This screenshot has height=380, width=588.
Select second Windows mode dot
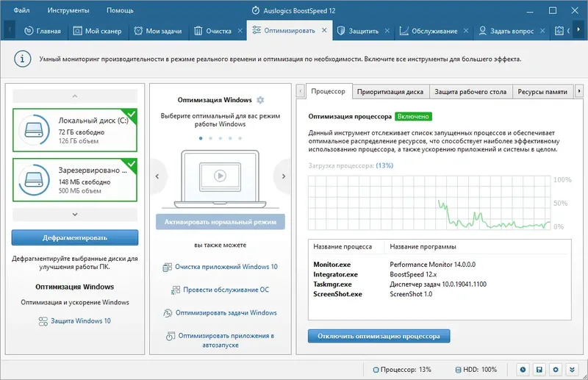(x=210, y=138)
